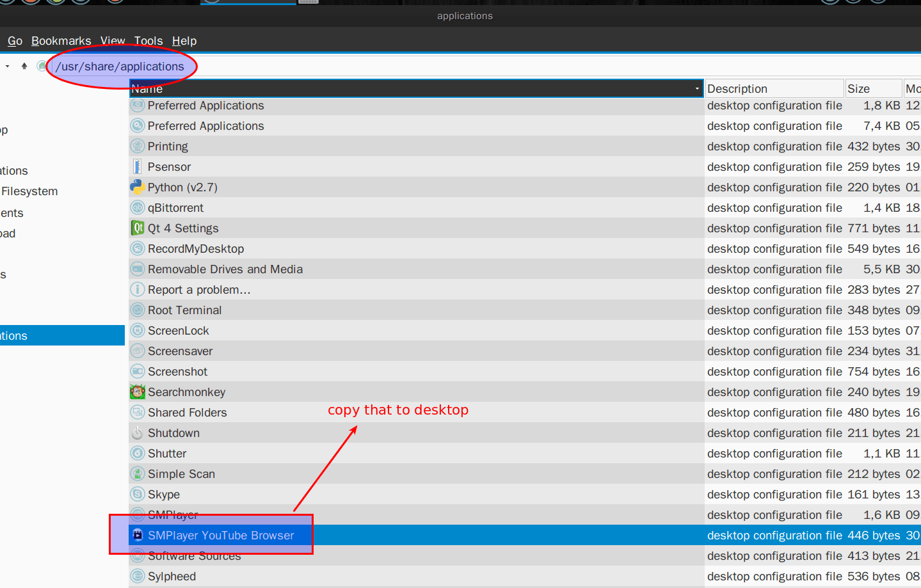Select the Qt 4 Settings entry
Image resolution: width=921 pixels, height=588 pixels.
click(x=183, y=228)
